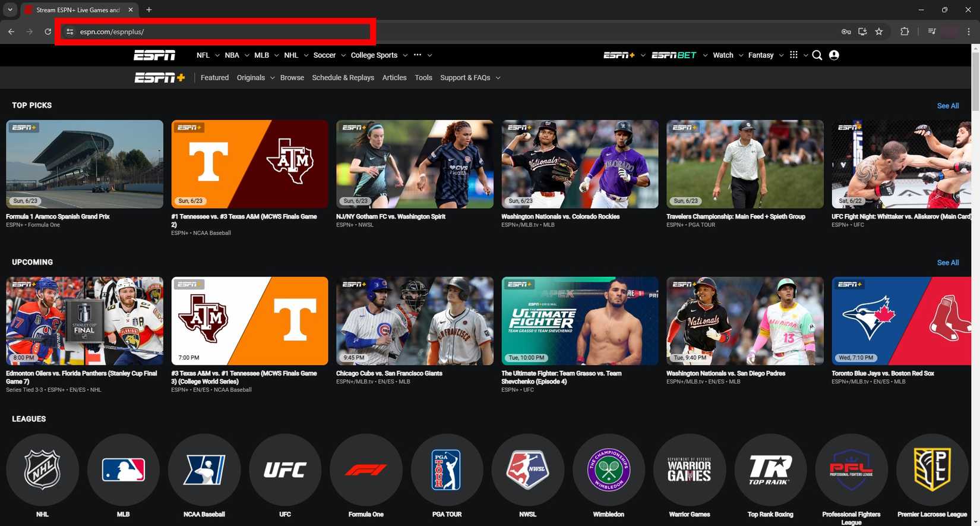The width and height of the screenshot is (980, 526).
Task: Open the Formula 1 Spanish Grand Prix thumbnail
Action: (84, 164)
